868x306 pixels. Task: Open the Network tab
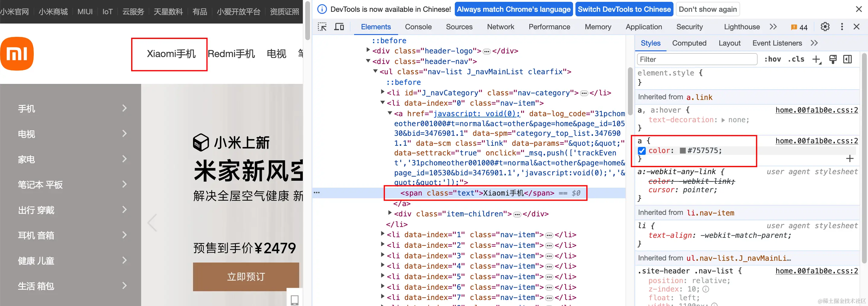point(500,27)
